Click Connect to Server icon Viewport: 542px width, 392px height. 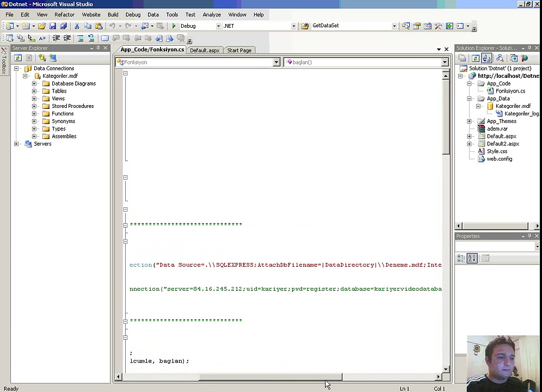(x=53, y=58)
